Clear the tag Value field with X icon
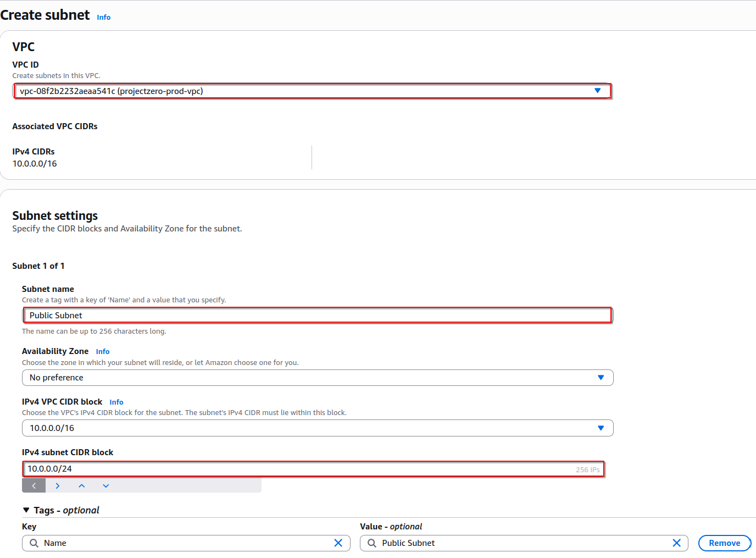Viewport: 756px width, 558px height. click(677, 543)
